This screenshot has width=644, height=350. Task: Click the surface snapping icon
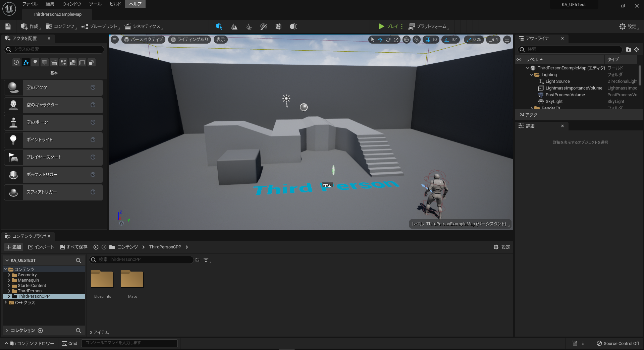(x=417, y=40)
